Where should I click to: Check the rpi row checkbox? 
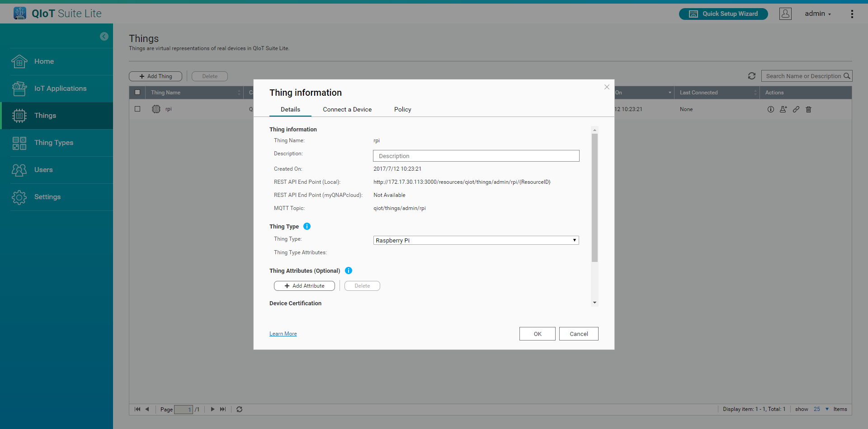137,109
